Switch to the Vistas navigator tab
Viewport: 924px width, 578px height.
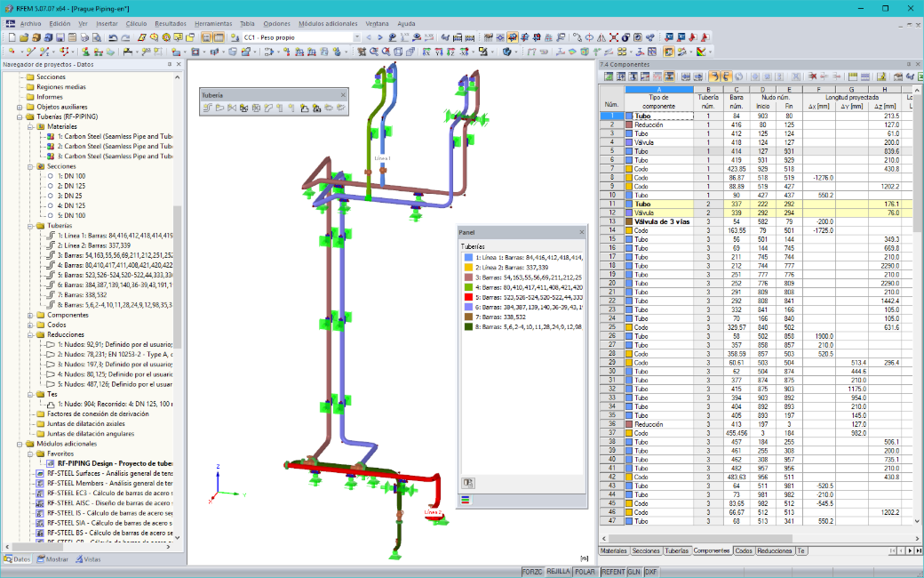pyautogui.click(x=88, y=559)
